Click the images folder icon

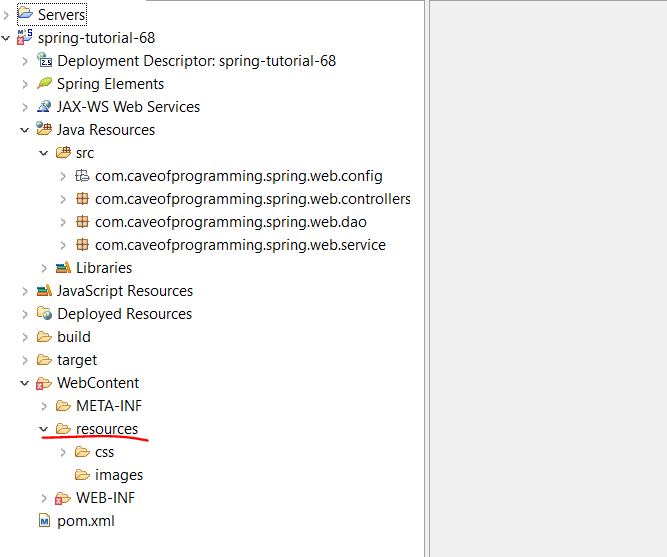coord(83,474)
